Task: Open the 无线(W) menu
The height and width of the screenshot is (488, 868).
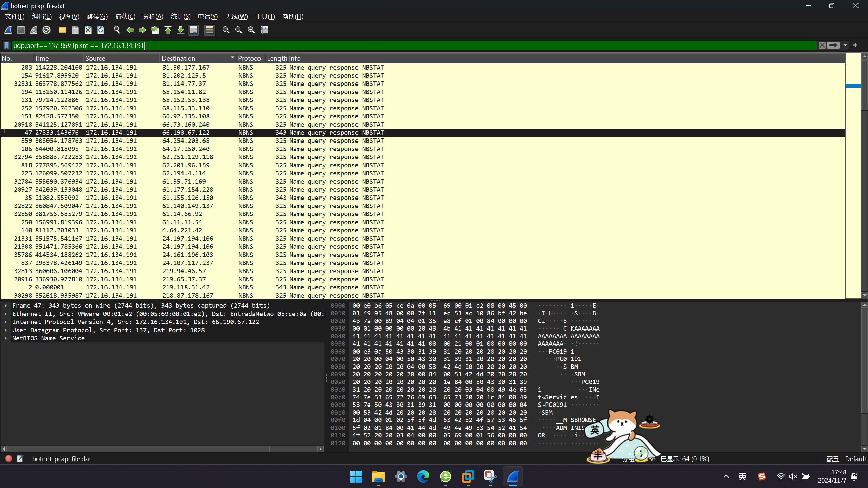Action: tap(236, 16)
